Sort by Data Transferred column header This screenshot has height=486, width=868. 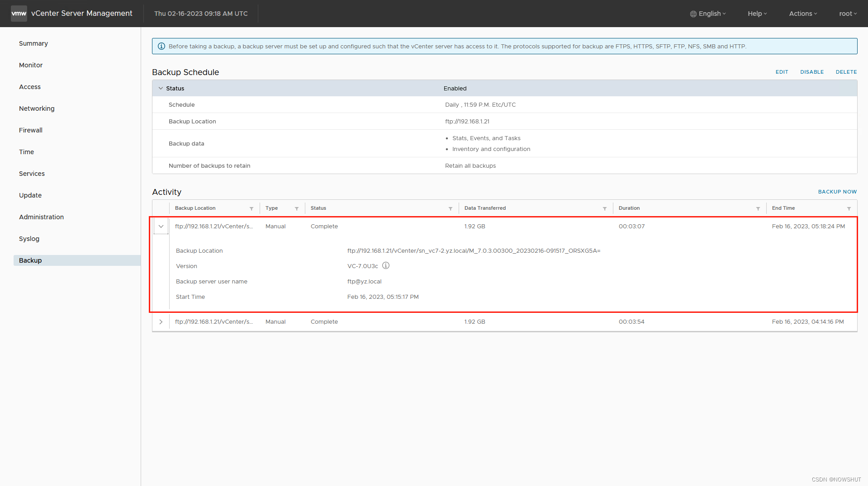point(485,208)
